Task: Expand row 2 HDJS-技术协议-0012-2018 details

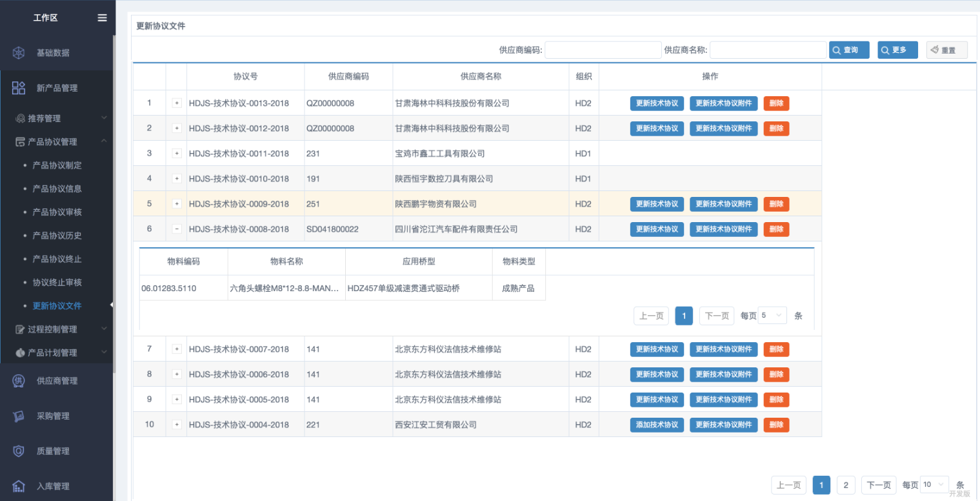Action: pyautogui.click(x=177, y=128)
